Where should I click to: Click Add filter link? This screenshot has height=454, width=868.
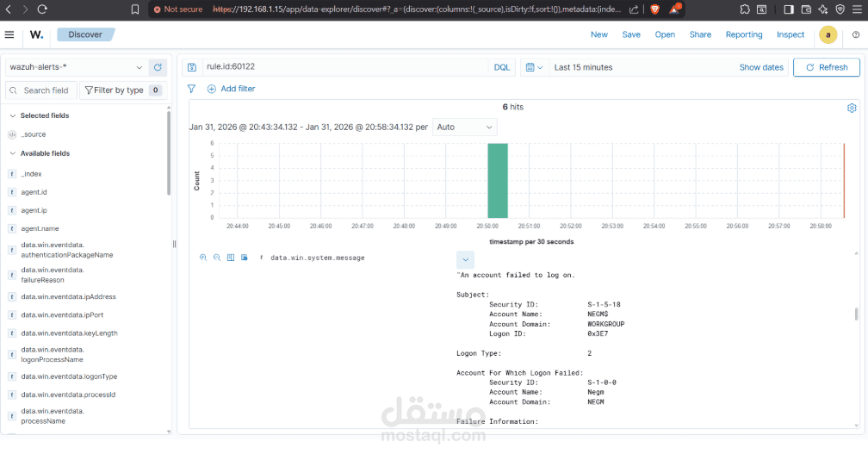tap(231, 89)
